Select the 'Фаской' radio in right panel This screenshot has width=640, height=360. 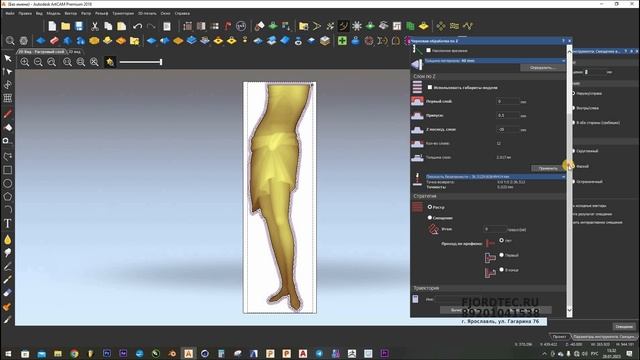tap(573, 166)
